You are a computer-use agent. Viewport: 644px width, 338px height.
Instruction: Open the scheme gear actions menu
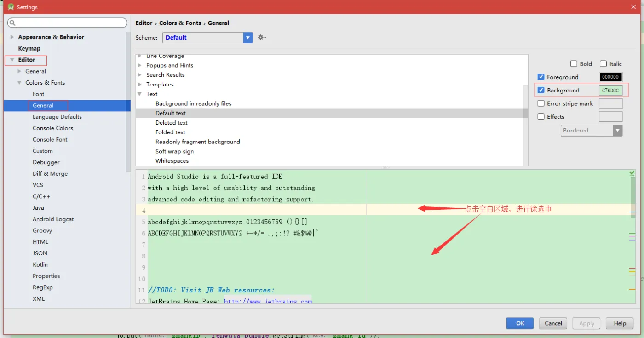coord(262,38)
